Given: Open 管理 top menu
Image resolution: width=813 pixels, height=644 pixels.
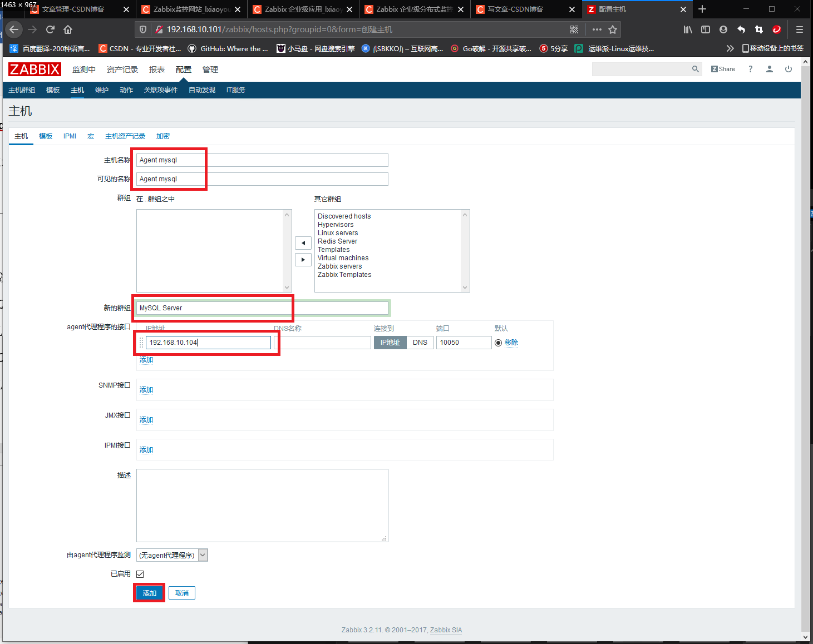Looking at the screenshot, I should (x=210, y=70).
